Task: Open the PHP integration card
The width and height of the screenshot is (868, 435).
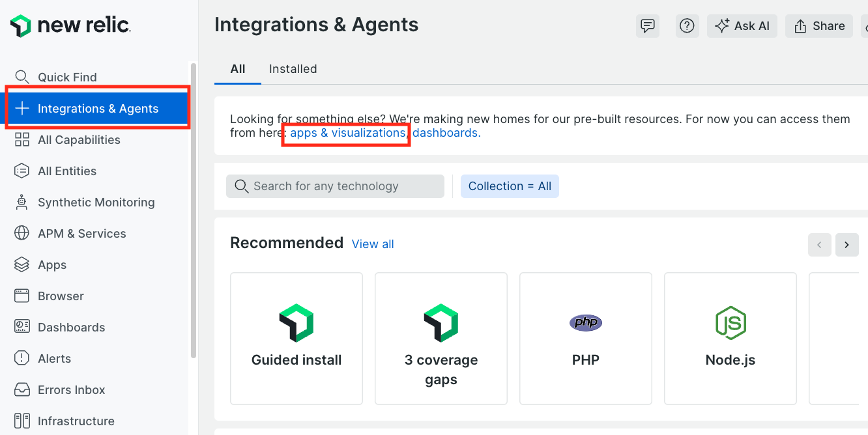Action: (x=586, y=339)
